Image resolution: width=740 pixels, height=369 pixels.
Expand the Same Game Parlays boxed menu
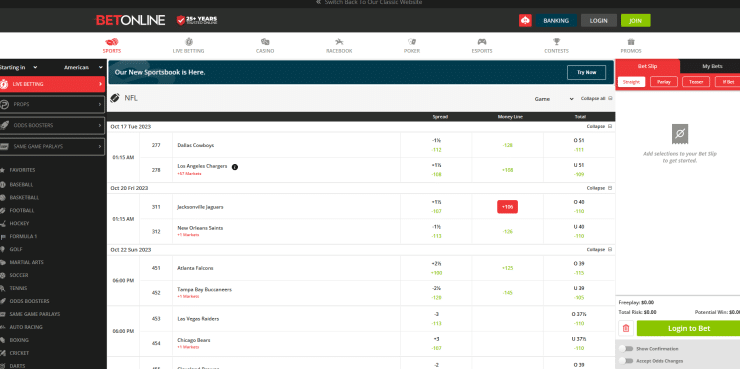(52, 147)
